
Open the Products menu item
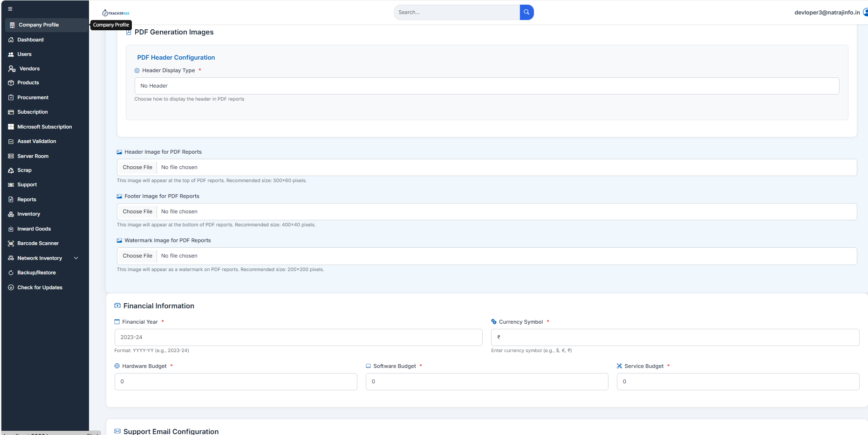tap(28, 83)
